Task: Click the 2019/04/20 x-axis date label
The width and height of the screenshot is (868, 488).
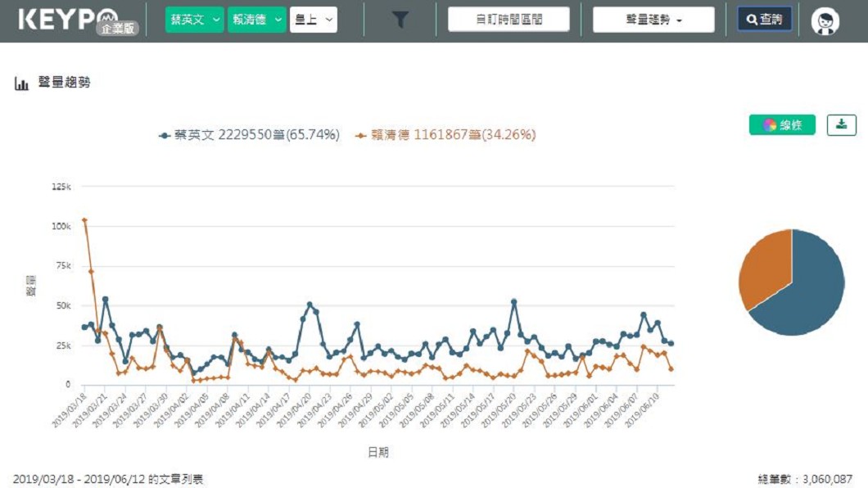Action: click(295, 410)
